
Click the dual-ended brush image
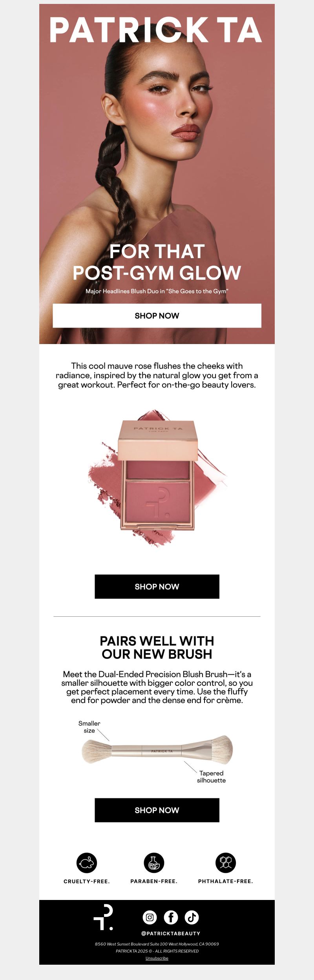157,750
